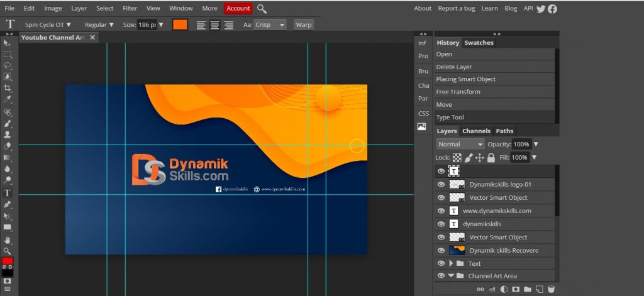The image size is (644, 296).
Task: Select the Crop tool
Action: click(8, 88)
